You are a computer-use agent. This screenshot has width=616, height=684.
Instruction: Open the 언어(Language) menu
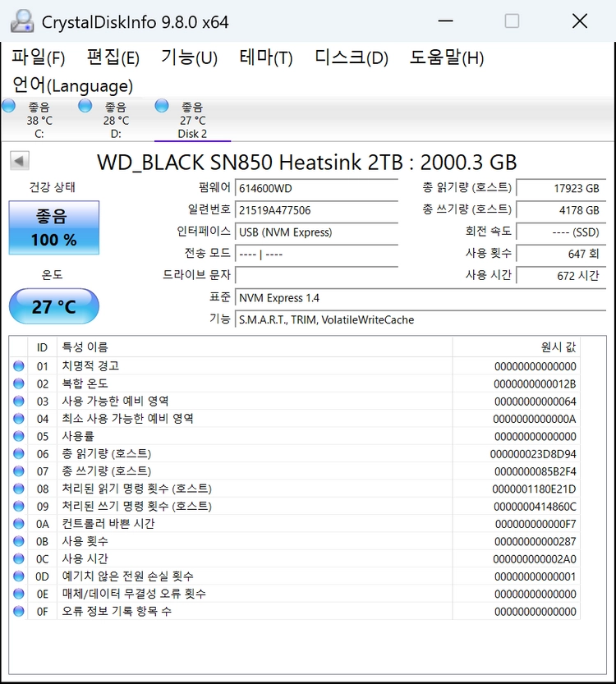click(72, 85)
